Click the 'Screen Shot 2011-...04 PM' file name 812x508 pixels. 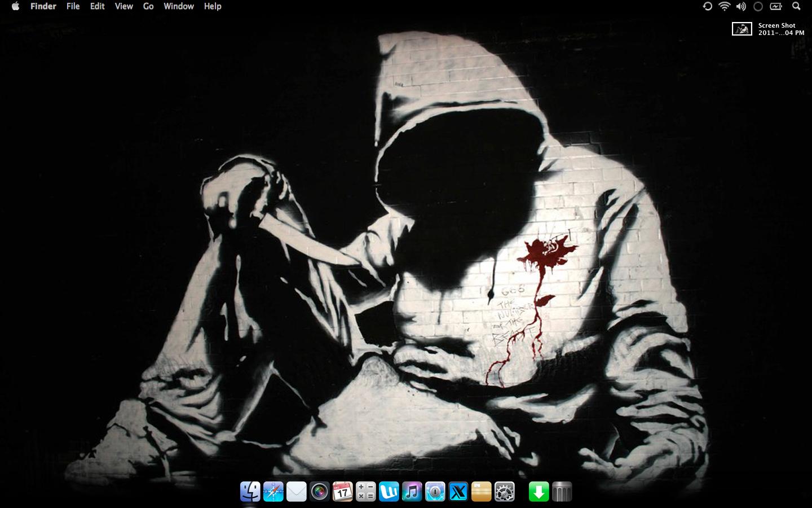(781, 29)
